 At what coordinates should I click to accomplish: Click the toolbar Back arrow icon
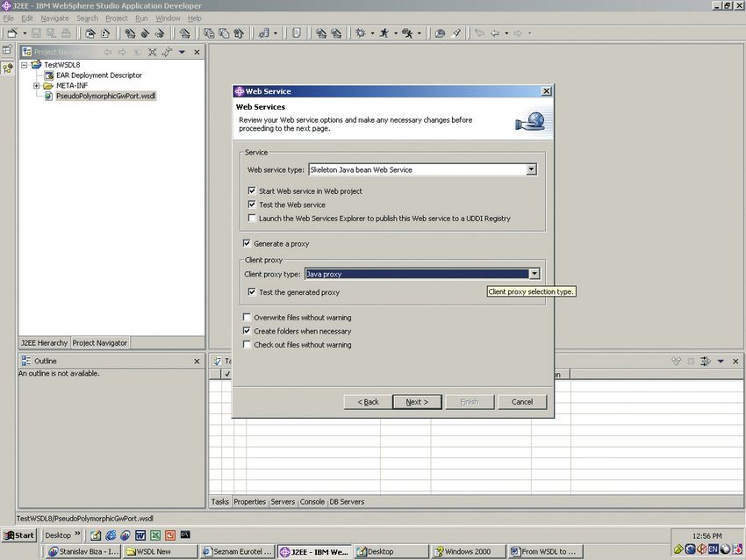[495, 32]
